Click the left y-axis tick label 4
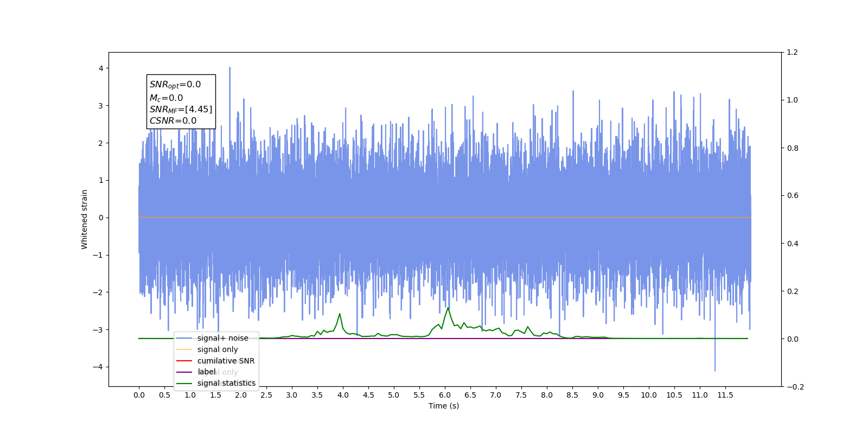Viewport: 868px width, 434px height. [101, 68]
